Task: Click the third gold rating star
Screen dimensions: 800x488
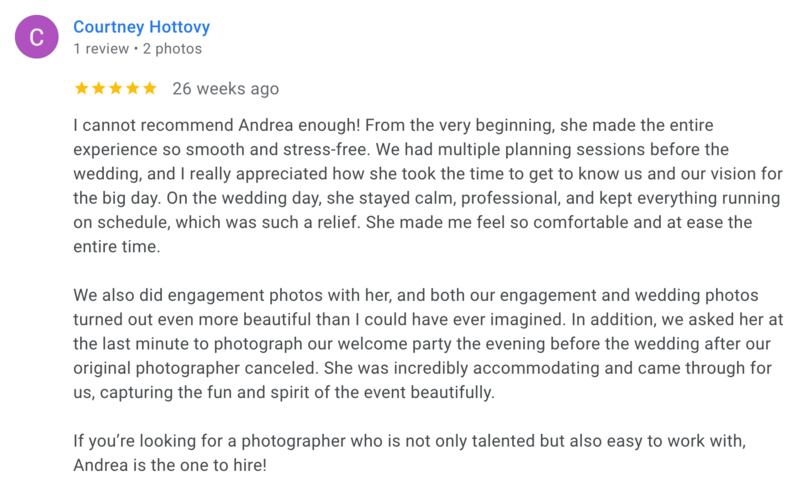Action: click(116, 88)
